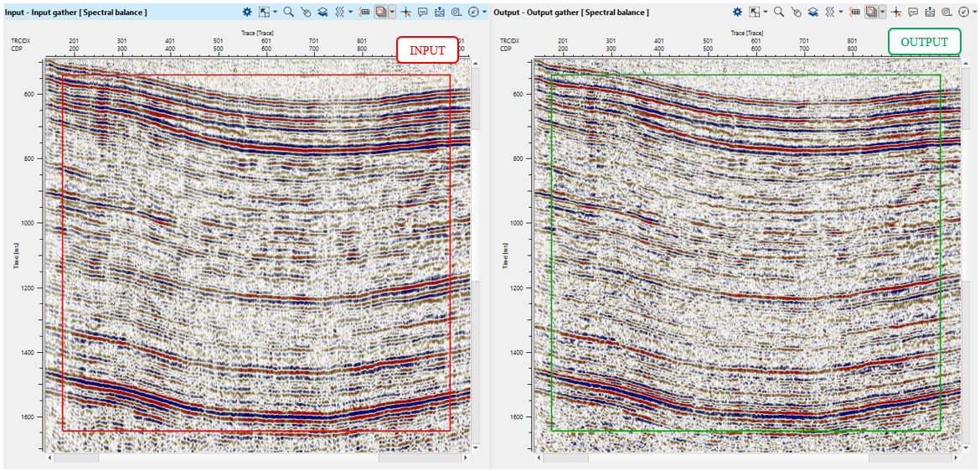Click Input gather Spectral balance window title
Image resolution: width=980 pixels, height=471 pixels.
click(x=75, y=13)
